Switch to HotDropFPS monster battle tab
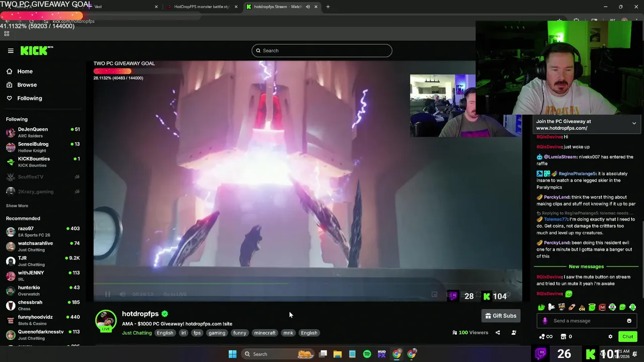Viewport: 644px width, 362px height. click(x=201, y=7)
